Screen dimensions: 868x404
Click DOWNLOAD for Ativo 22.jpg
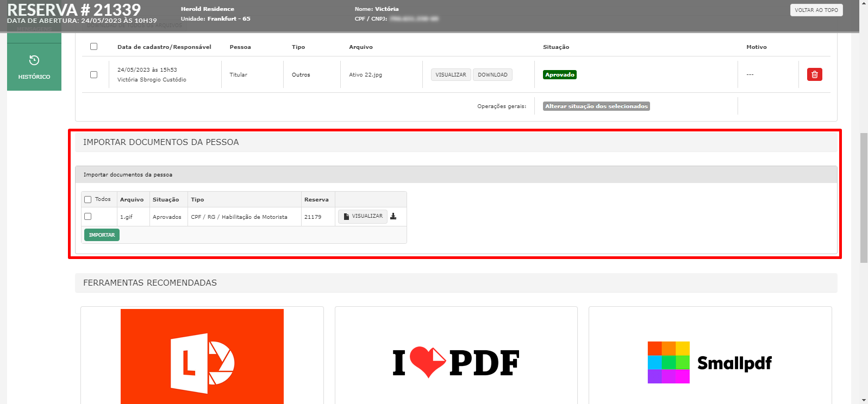pos(492,74)
